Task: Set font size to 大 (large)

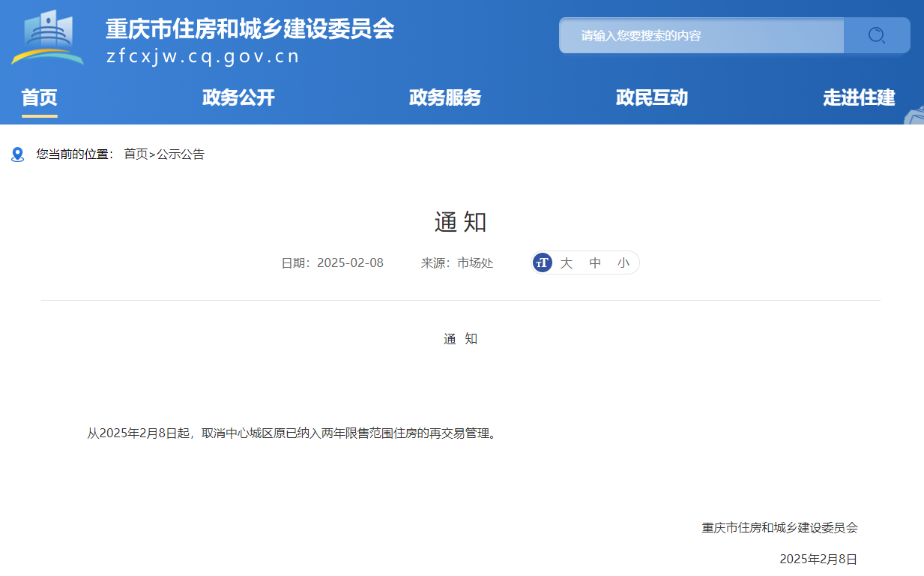Action: point(567,262)
